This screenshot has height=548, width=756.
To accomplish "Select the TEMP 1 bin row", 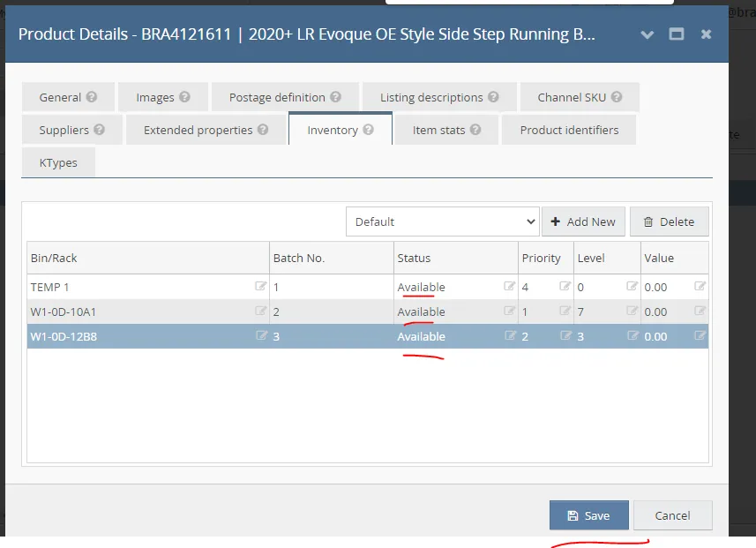I will [367, 287].
